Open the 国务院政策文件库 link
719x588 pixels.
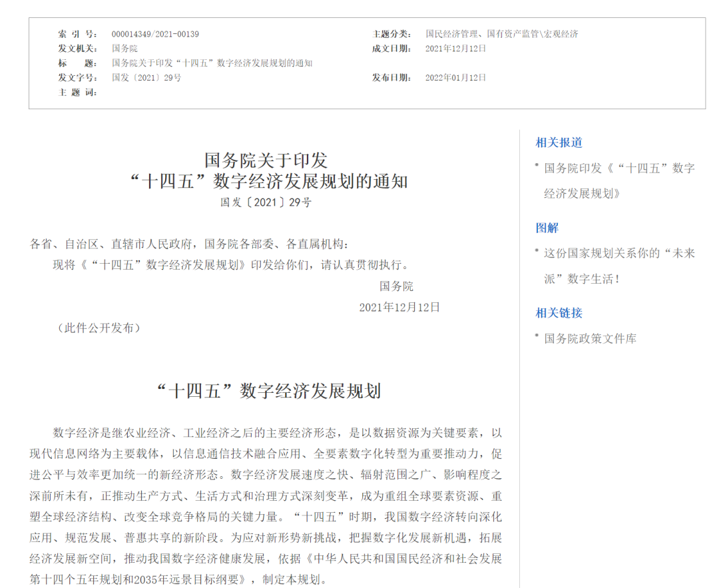coord(590,339)
